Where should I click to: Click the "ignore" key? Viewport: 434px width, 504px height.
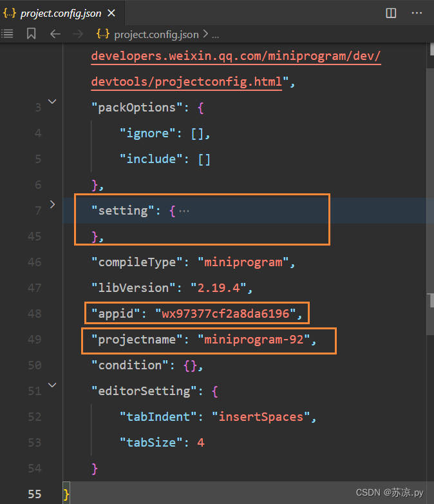pos(147,133)
